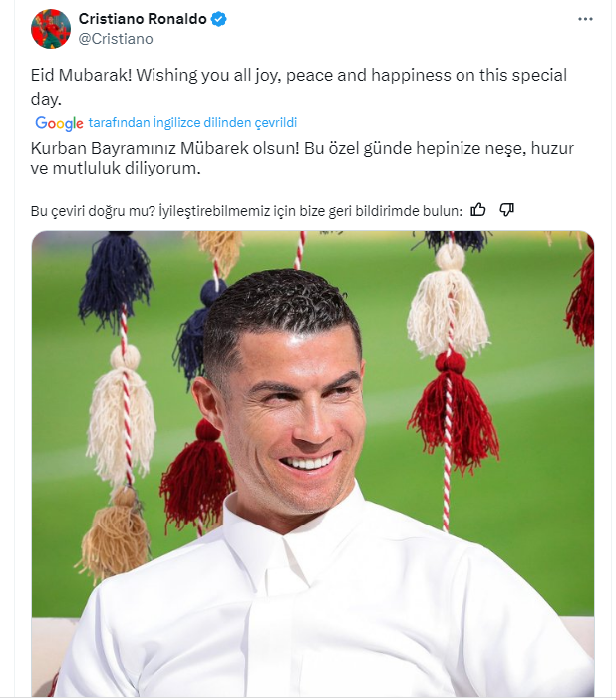616x700 pixels.
Task: Click the navy blue tassel in the photo
Action: coord(115,279)
